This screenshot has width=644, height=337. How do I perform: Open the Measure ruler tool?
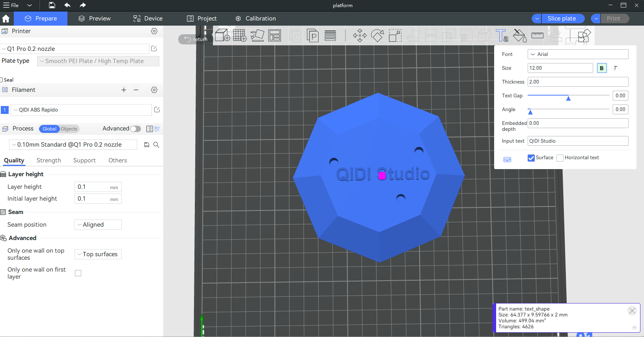click(x=537, y=35)
